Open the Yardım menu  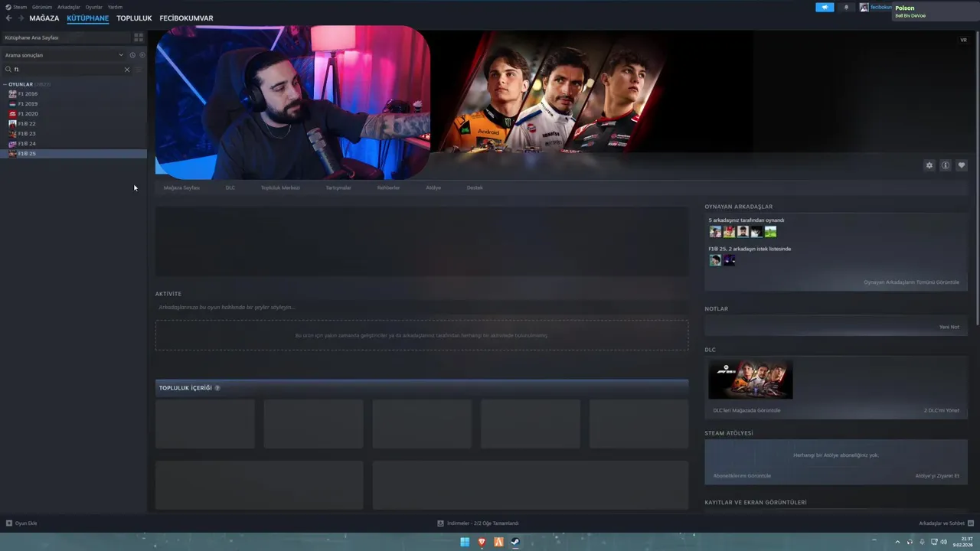click(115, 7)
